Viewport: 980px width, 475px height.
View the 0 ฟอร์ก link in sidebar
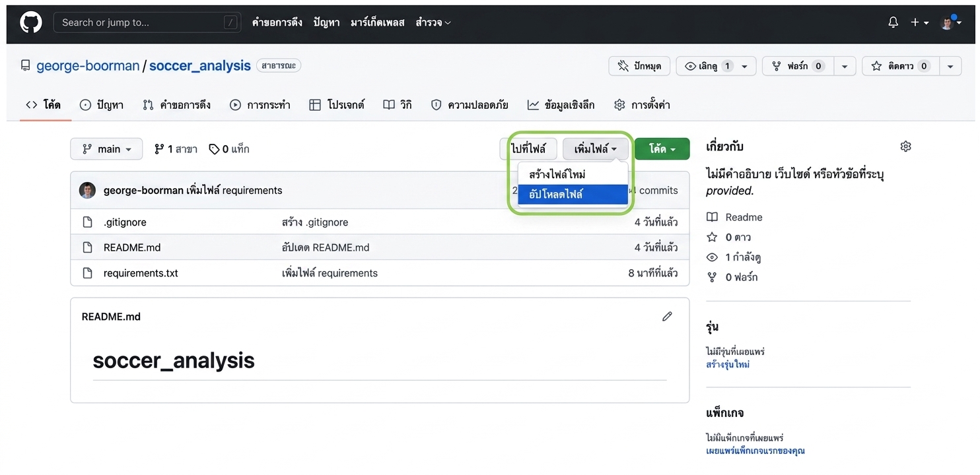(x=732, y=277)
